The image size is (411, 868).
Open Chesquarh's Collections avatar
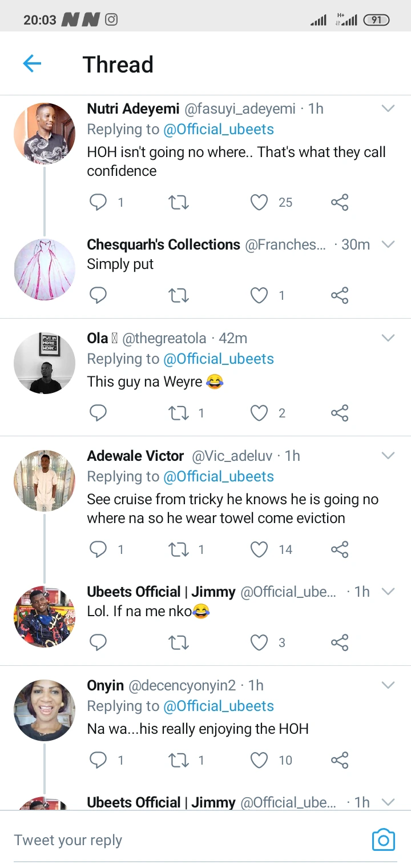click(45, 270)
